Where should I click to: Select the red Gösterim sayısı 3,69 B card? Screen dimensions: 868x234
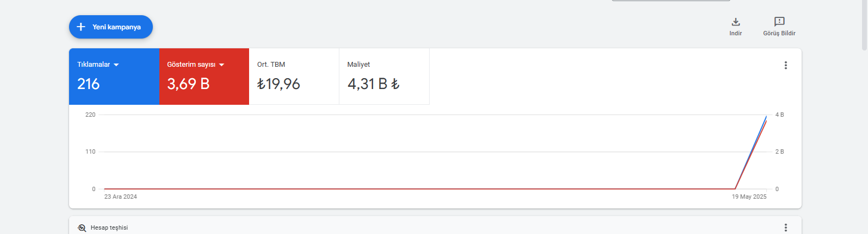tap(204, 77)
